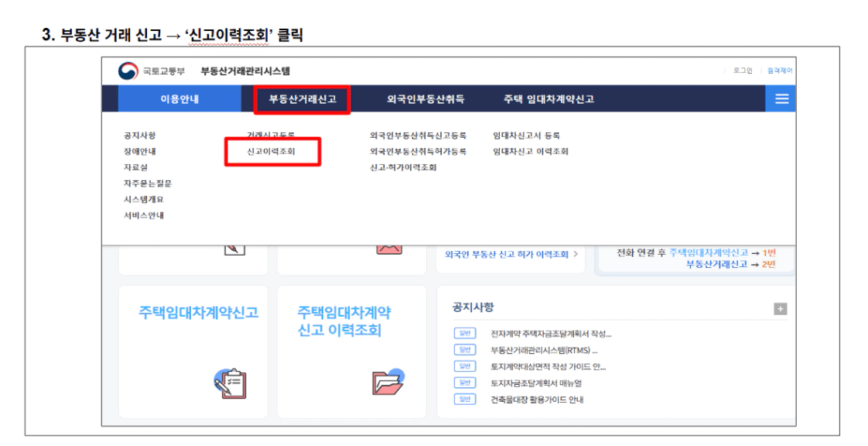868x446 pixels.
Task: Select 외국인부동산취득허가등록 submenu item
Action: [x=418, y=152]
